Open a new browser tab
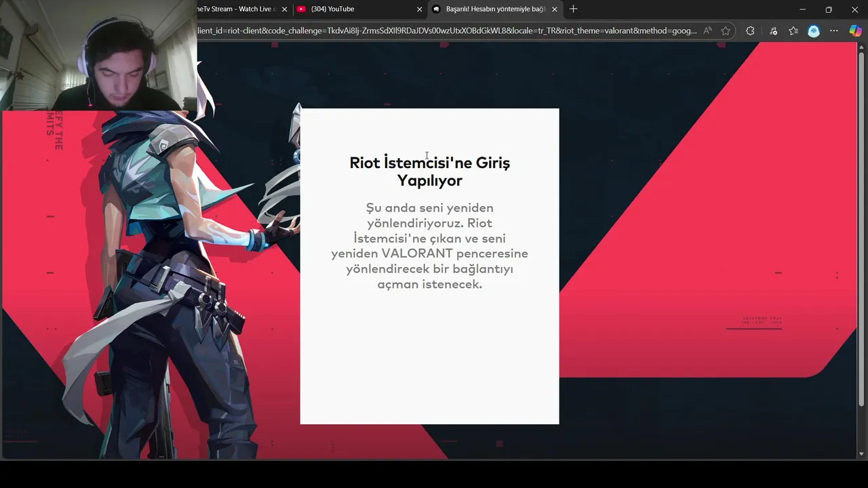 click(x=574, y=9)
